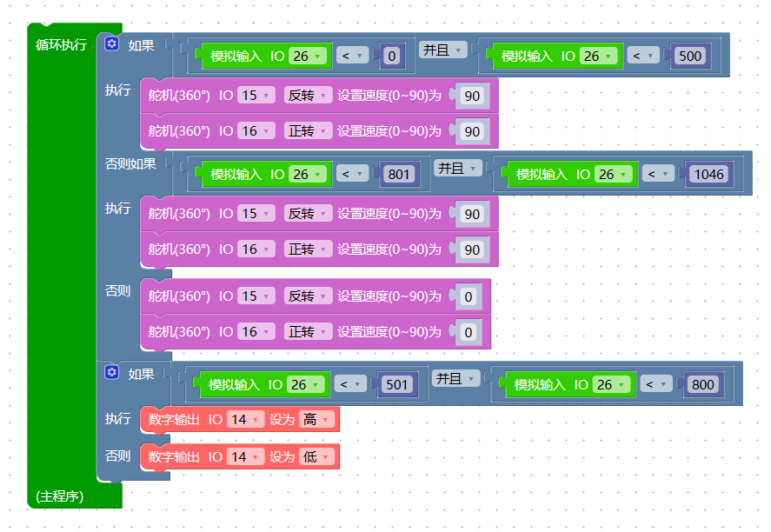Open the 正转 dropdown in the 否则 branch servo block
This screenshot has height=532, width=771.
pyautogui.click(x=308, y=331)
